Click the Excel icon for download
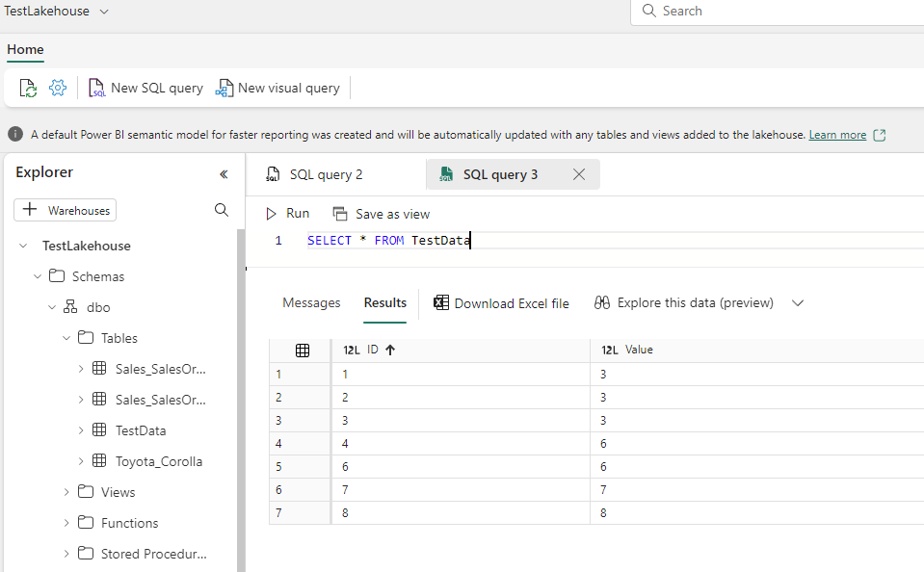This screenshot has width=924, height=572. 440,302
